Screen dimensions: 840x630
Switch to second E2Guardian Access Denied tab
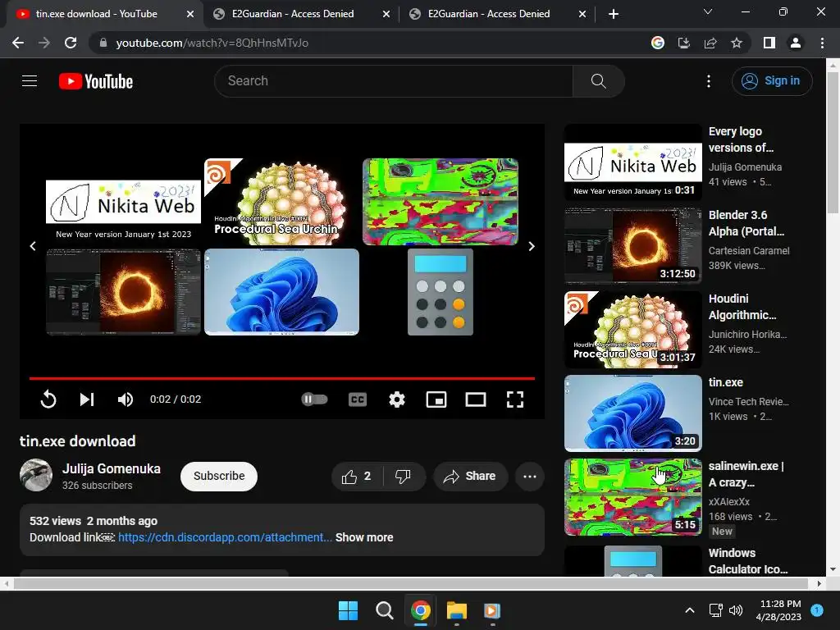pos(489,14)
